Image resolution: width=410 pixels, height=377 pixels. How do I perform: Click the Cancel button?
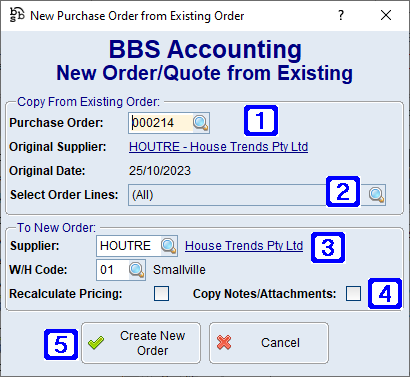(269, 343)
